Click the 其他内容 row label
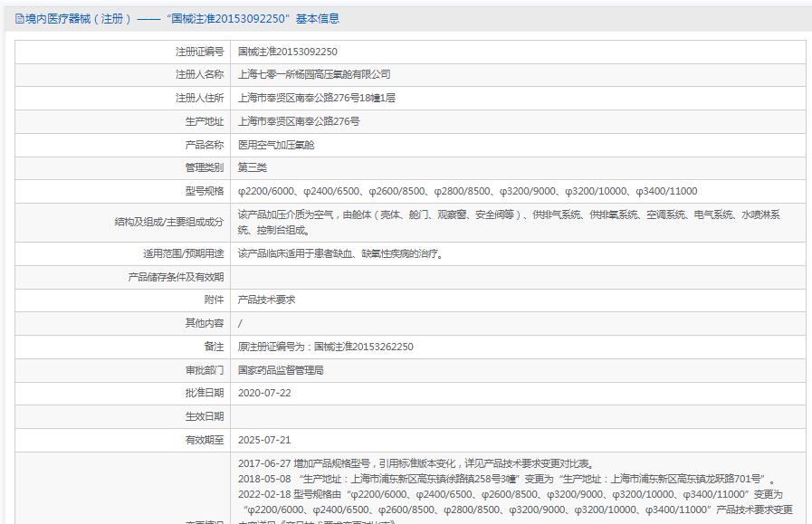 [x=204, y=323]
